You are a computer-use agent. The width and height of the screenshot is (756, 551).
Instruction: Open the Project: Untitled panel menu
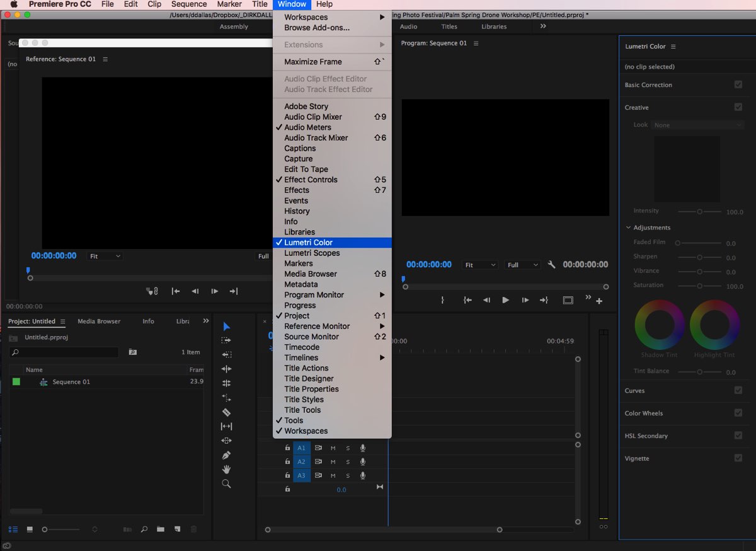pos(62,322)
